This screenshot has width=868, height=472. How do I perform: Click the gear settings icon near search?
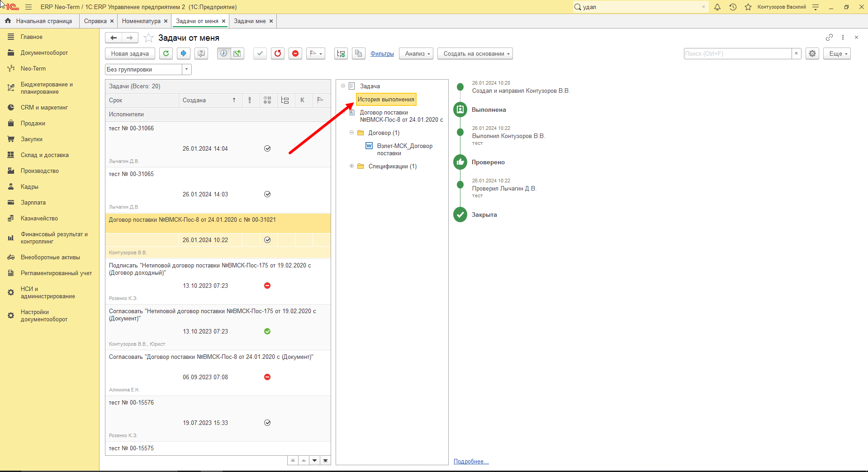[812, 53]
